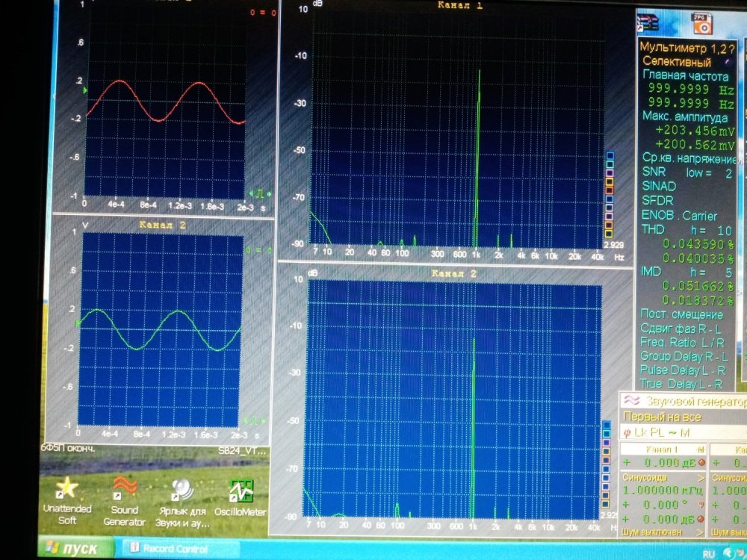
Task: Expand the Шум выключен noise selector
Action: point(700,532)
